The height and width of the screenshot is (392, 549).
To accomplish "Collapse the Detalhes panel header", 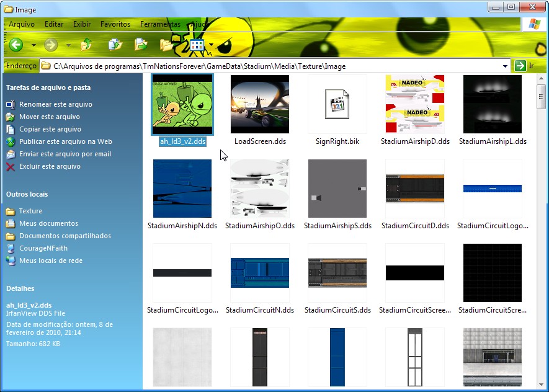I will coord(20,289).
